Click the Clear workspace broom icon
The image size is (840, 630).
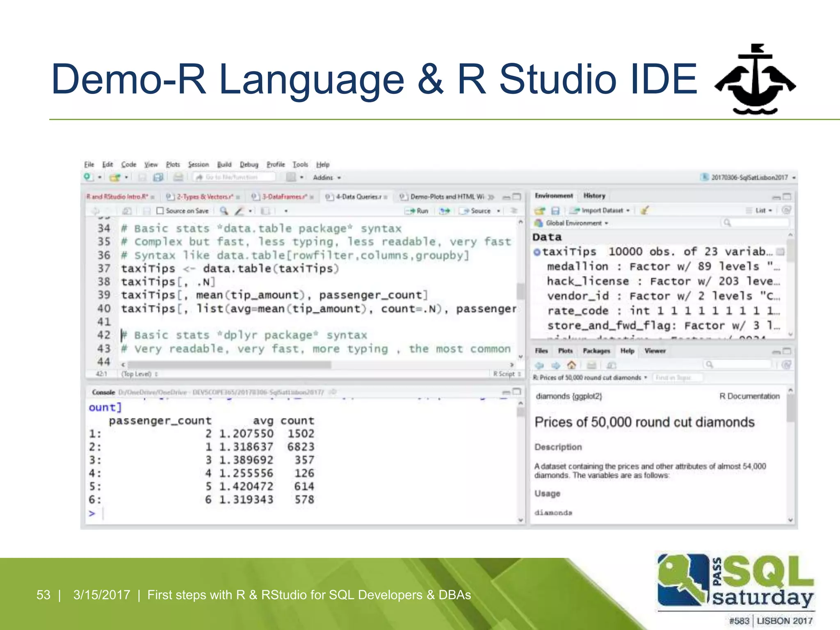(644, 210)
